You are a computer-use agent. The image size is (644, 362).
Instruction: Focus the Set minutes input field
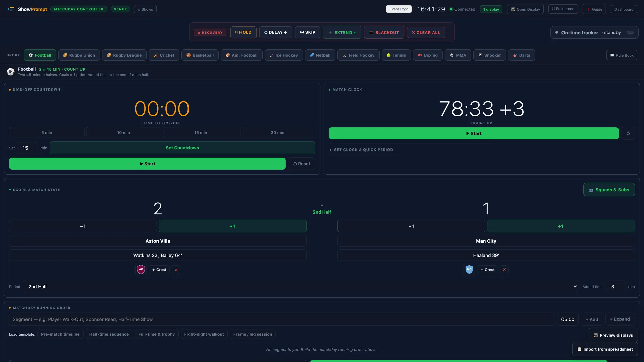pos(28,148)
